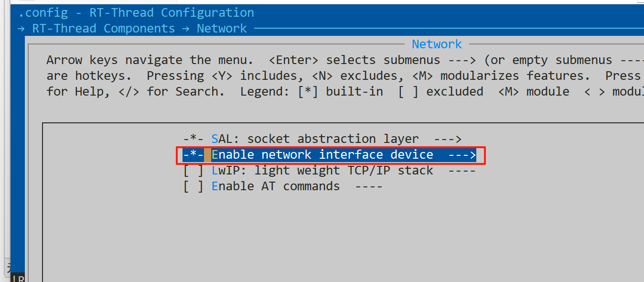Click the SAL submenu arrow
The height and width of the screenshot is (282, 644).
[448, 139]
